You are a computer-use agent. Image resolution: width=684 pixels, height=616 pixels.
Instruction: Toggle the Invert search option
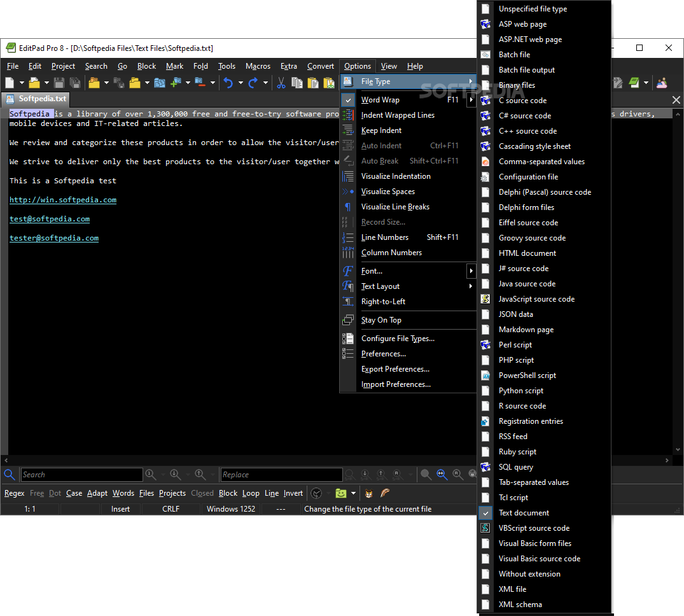click(x=293, y=493)
